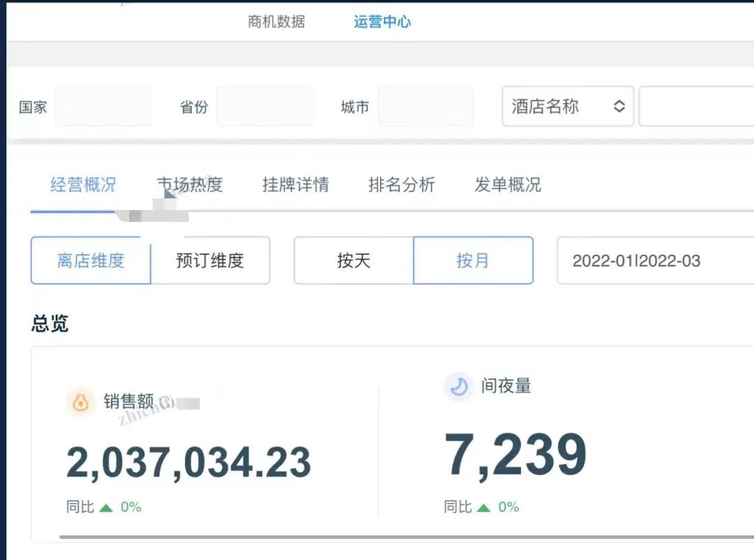Click the money bag icon beside 销售额
This screenshot has width=754, height=560.
[x=81, y=403]
